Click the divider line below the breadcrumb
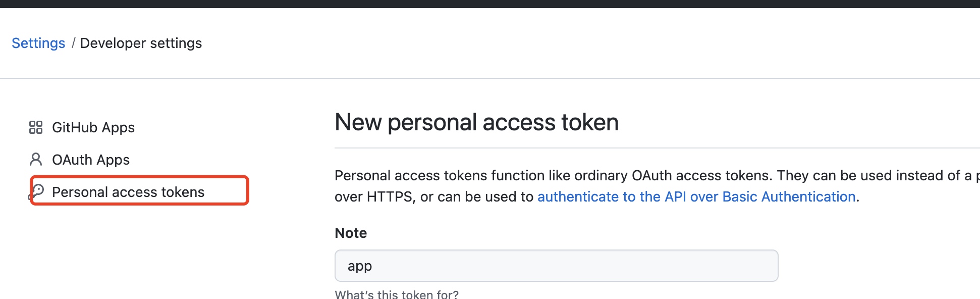 click(x=489, y=78)
